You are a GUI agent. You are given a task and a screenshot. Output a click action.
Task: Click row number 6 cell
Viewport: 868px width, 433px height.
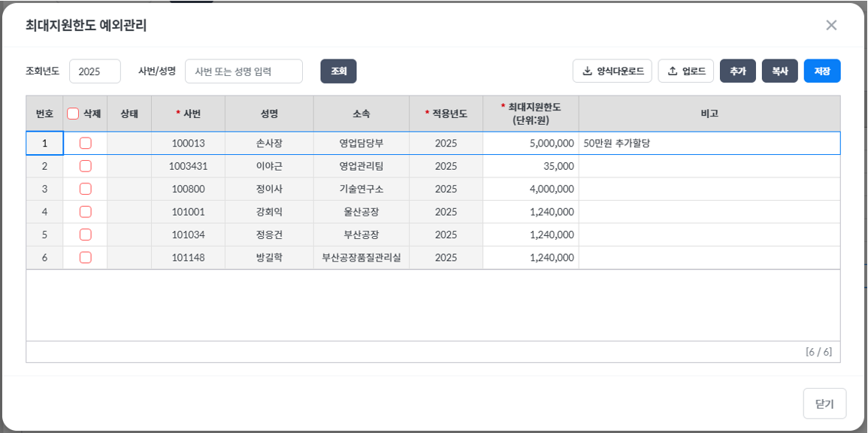click(x=44, y=257)
